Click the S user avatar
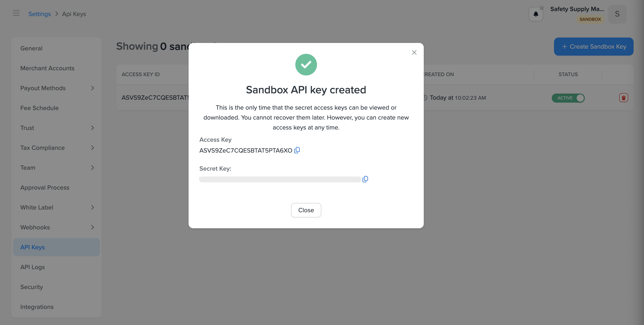644x325 pixels. [x=617, y=14]
